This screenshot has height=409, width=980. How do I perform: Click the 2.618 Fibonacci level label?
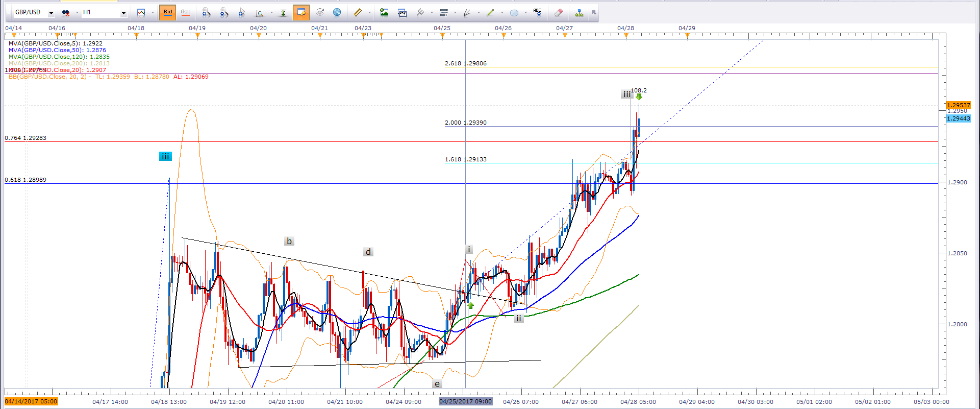pos(465,63)
